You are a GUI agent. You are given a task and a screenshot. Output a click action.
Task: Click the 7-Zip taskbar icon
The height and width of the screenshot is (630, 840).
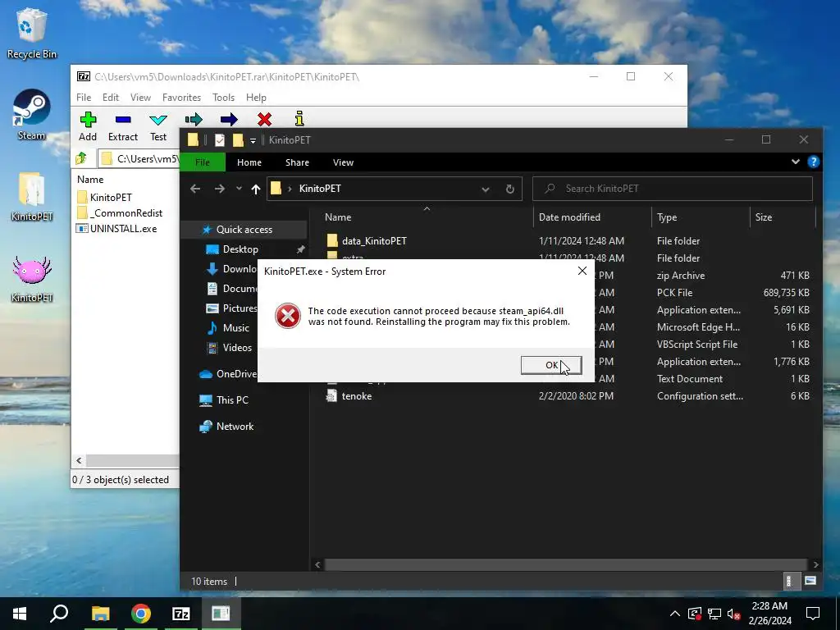[x=180, y=614]
